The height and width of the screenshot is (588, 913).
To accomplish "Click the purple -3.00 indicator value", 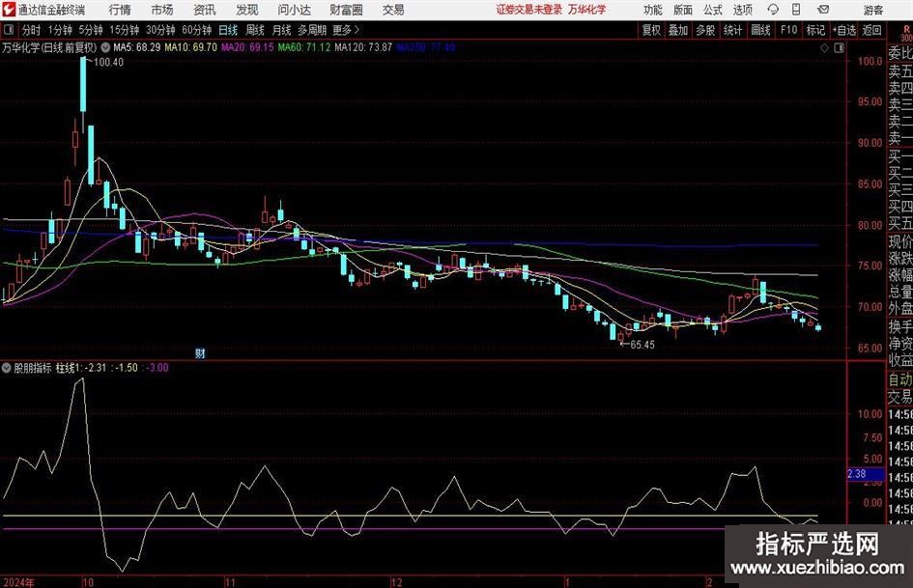I will 156,368.
